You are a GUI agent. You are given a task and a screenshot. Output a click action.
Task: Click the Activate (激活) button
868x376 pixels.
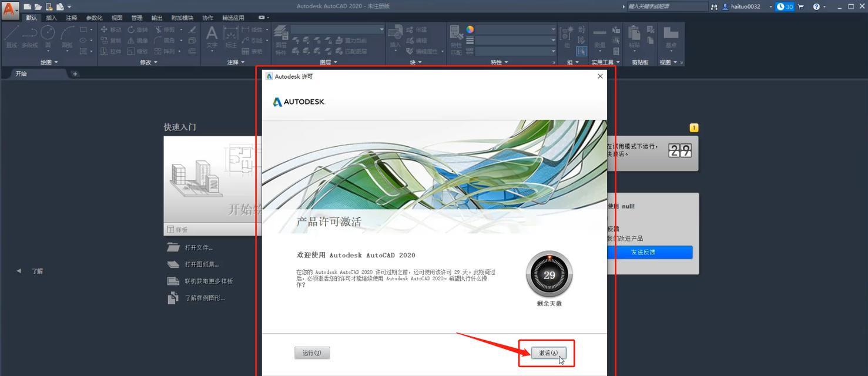click(x=548, y=353)
